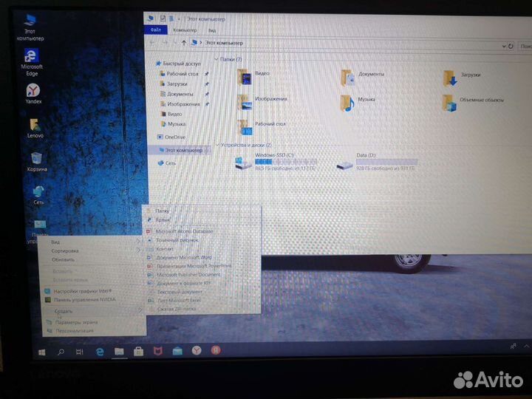Open address bar history dropdown

point(504,46)
